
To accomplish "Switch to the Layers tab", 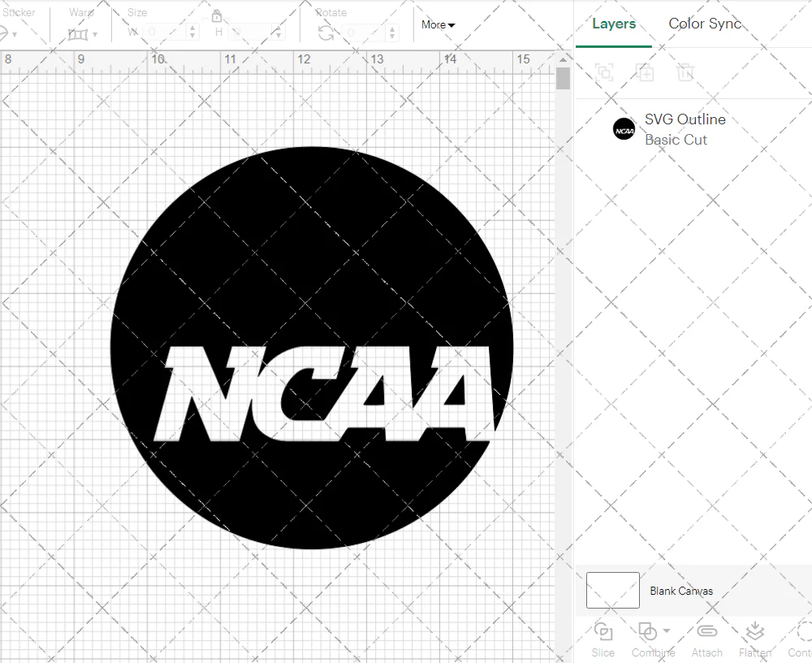I will pyautogui.click(x=614, y=24).
